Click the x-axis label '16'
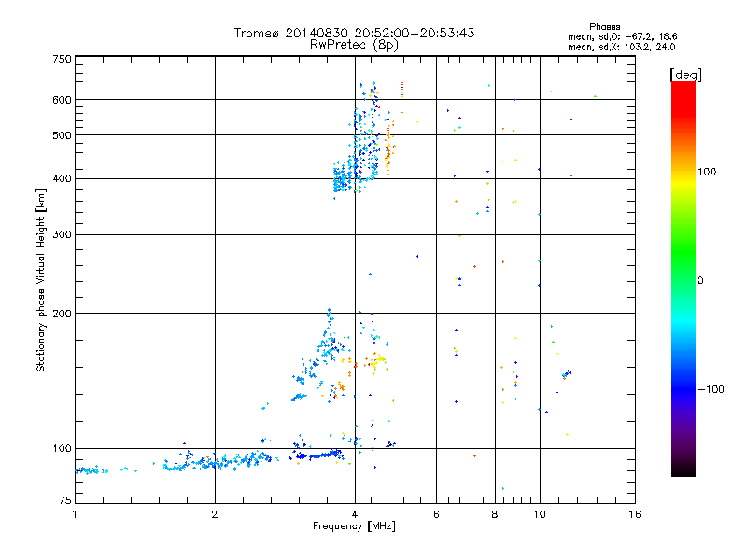The image size is (747, 560). [635, 514]
